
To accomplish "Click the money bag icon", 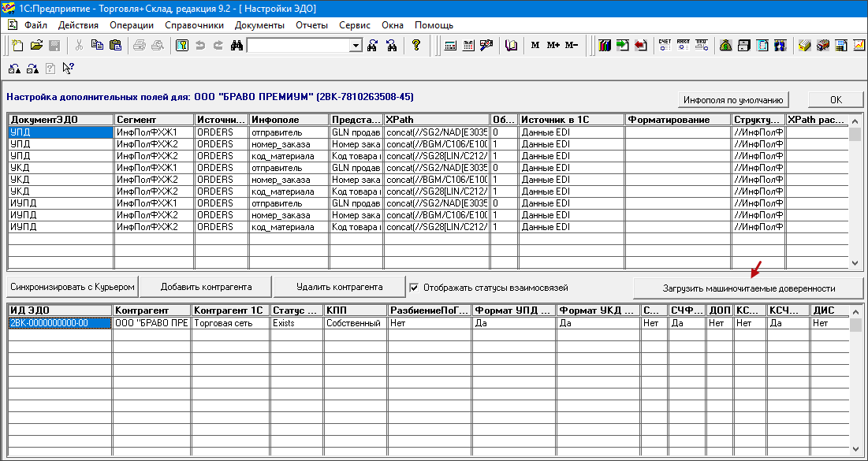I will click(x=726, y=46).
